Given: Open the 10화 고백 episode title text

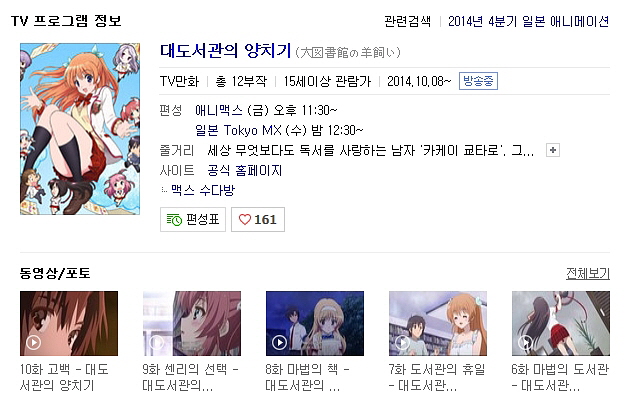Looking at the screenshot, I should 64,377.
